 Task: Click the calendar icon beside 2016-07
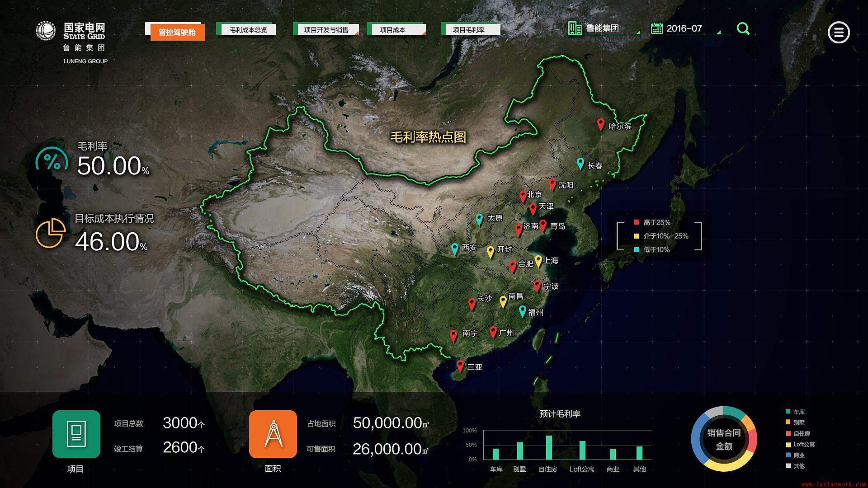(x=657, y=28)
